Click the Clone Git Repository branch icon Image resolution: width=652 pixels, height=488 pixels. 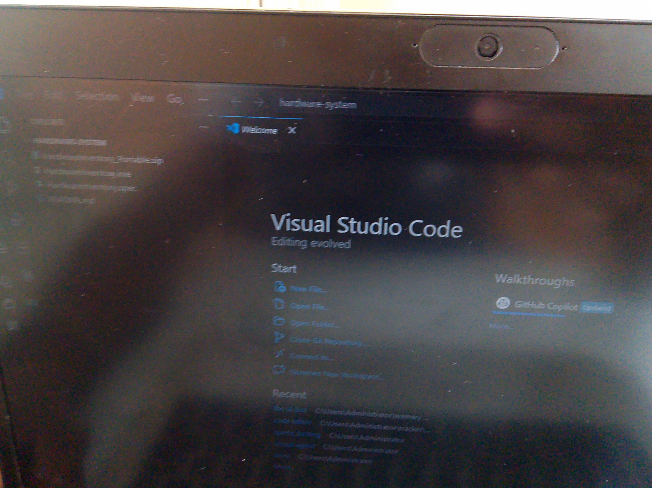(x=279, y=337)
